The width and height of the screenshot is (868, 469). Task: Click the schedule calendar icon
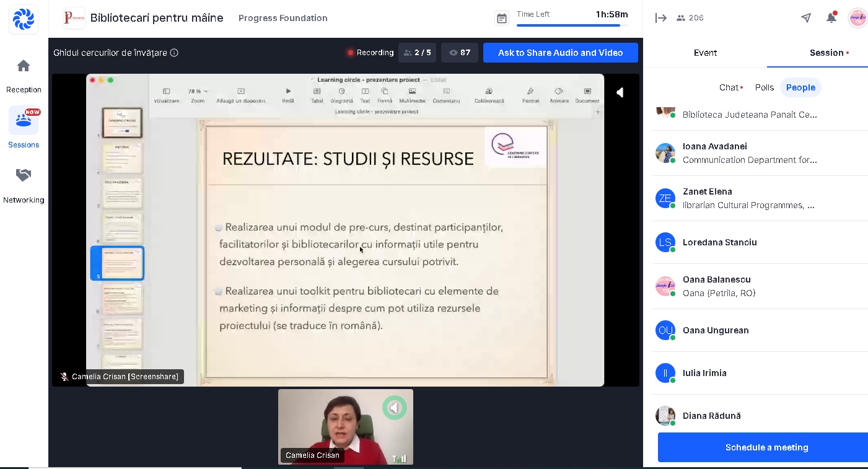coord(502,19)
